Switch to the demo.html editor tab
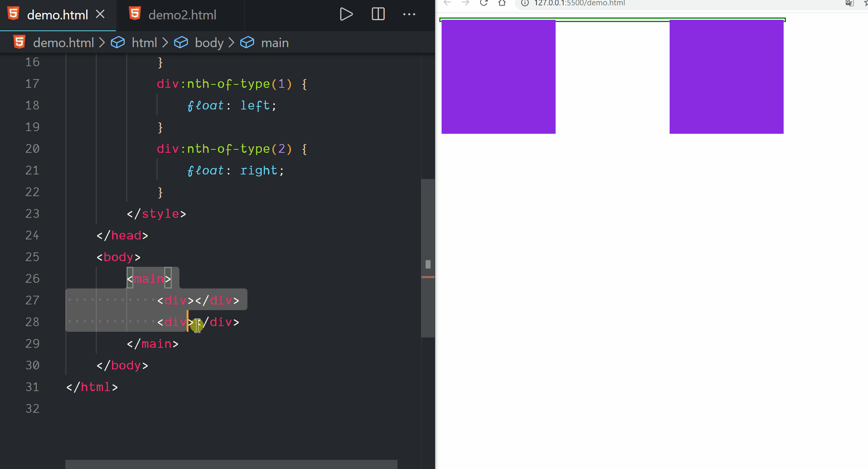The width and height of the screenshot is (868, 469). [57, 15]
